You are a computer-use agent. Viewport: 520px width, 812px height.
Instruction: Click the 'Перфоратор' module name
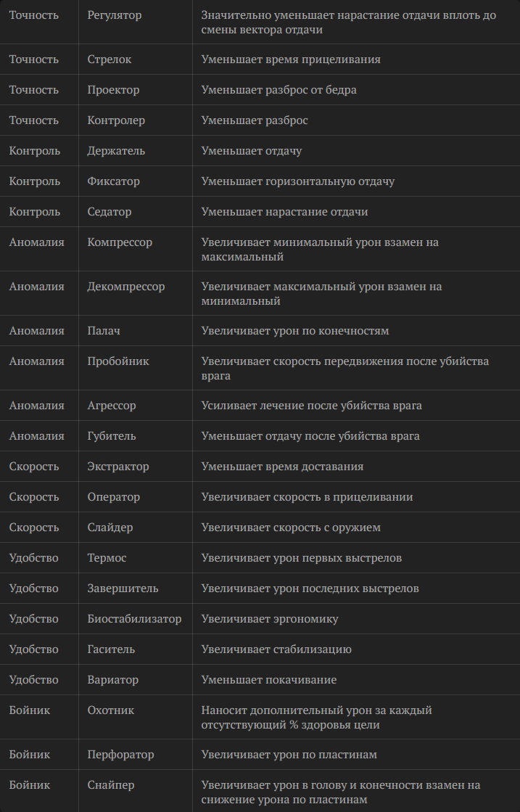120,755
